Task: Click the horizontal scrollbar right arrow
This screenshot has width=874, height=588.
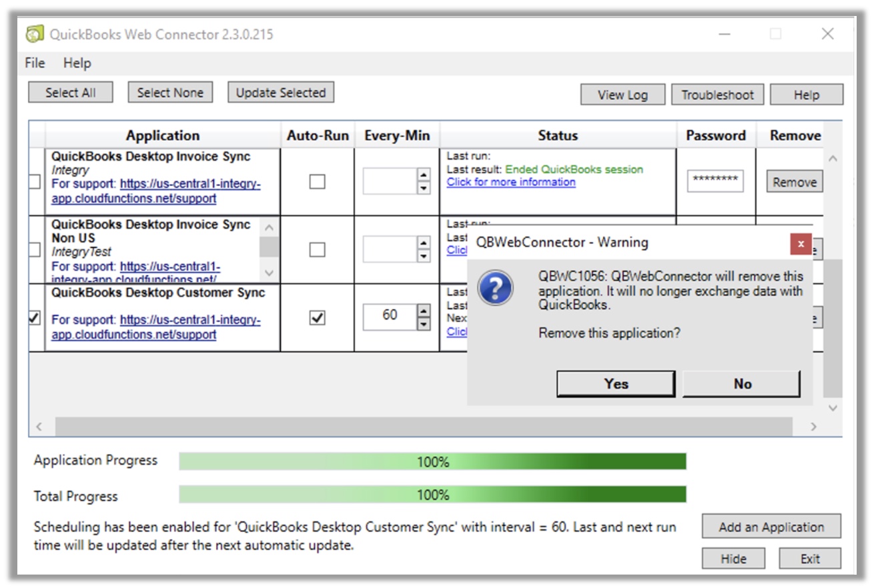Action: coord(813,426)
